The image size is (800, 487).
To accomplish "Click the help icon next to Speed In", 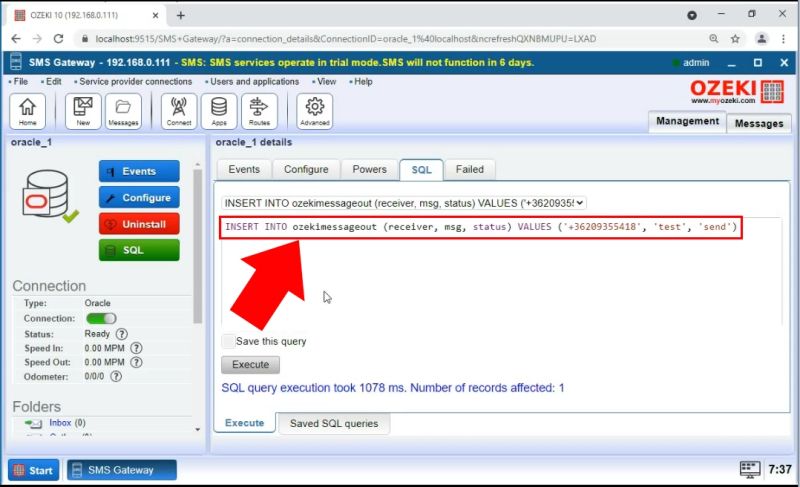I will point(136,348).
